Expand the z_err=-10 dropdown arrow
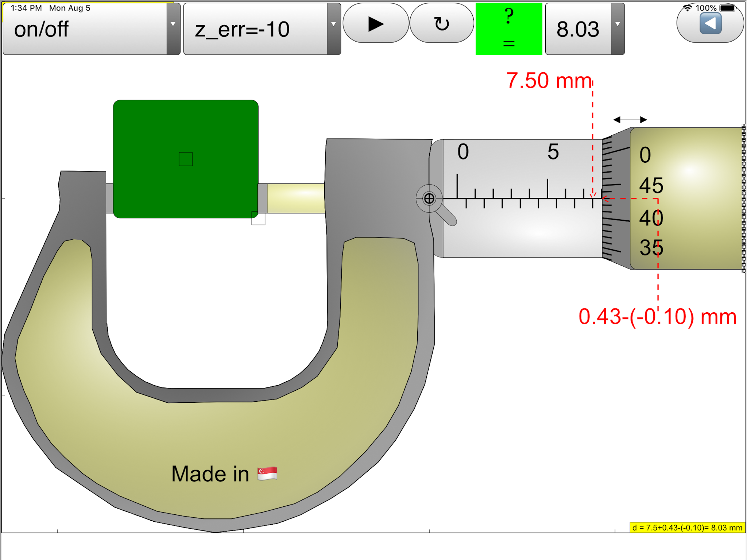Image resolution: width=747 pixels, height=560 pixels. coord(333,24)
